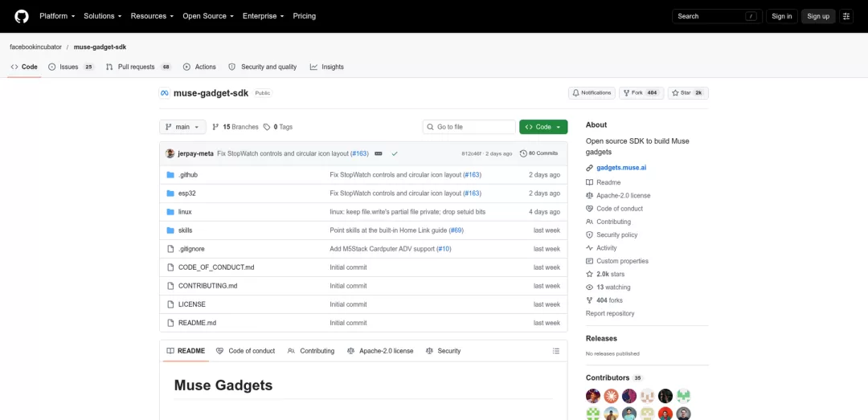Switch to the Insights tab
The width and height of the screenshot is (868, 420).
pyautogui.click(x=327, y=67)
